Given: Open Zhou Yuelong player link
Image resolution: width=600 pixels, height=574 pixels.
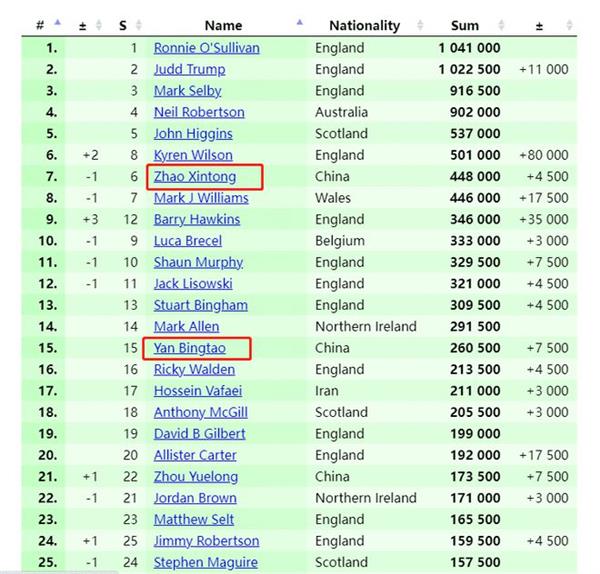Looking at the screenshot, I should click(x=196, y=476).
